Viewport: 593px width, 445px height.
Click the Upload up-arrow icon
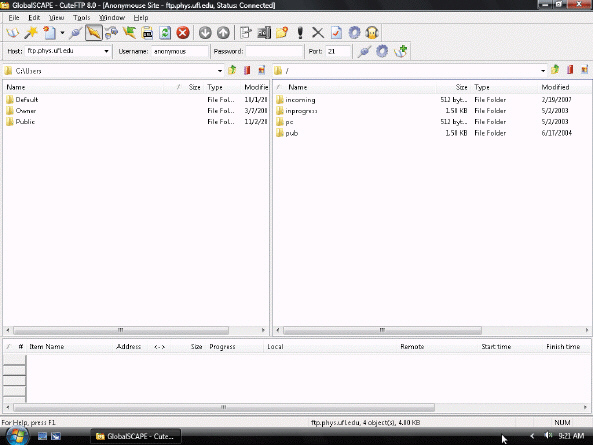click(x=223, y=33)
